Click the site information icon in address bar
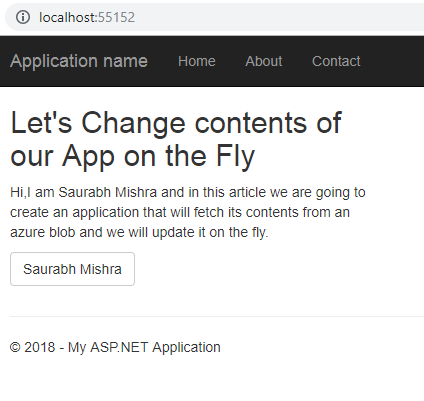Screen dimensions: 424x401 click(23, 17)
